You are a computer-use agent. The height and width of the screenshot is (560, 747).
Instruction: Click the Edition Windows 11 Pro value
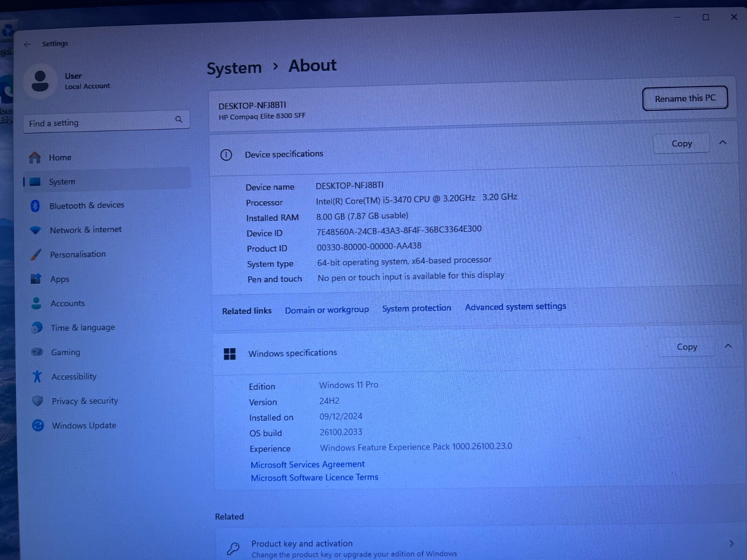349,385
